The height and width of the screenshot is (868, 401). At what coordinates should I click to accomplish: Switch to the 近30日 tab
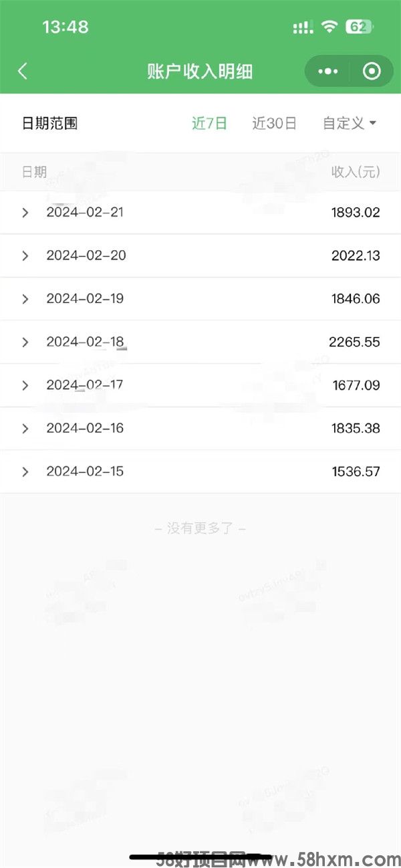(x=275, y=123)
